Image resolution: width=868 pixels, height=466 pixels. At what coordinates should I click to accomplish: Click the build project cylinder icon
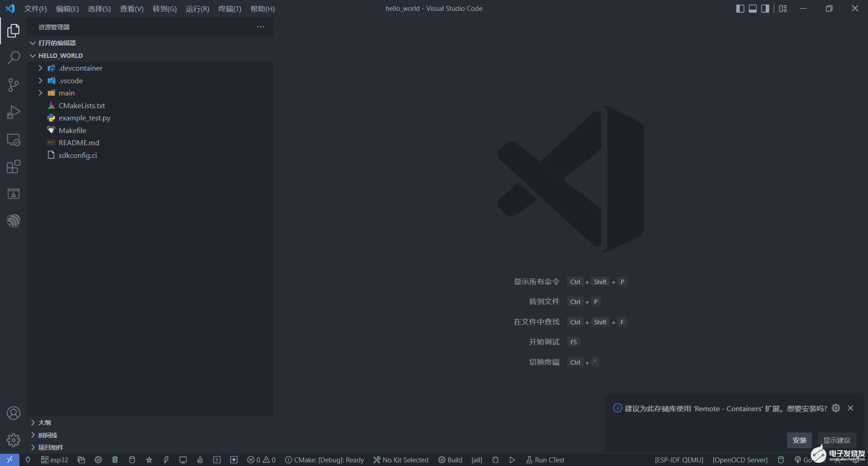(132, 460)
